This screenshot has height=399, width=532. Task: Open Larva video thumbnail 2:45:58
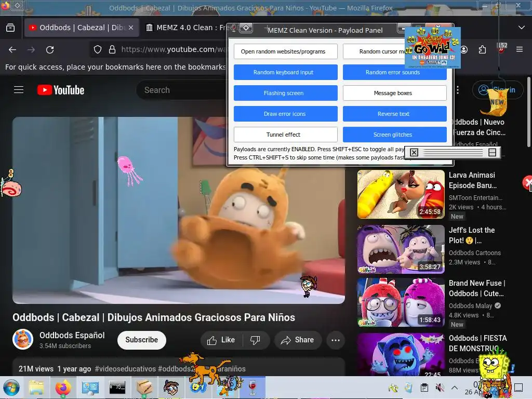click(401, 194)
